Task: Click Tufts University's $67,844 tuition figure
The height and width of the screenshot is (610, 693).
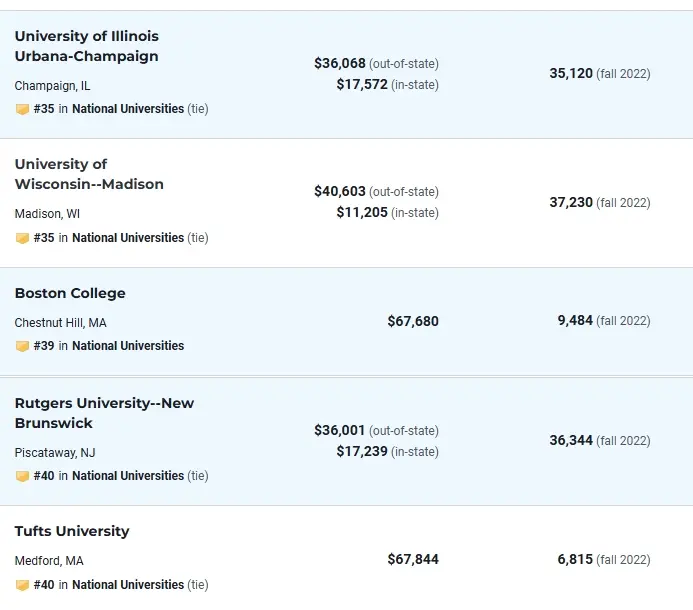Action: pos(413,559)
